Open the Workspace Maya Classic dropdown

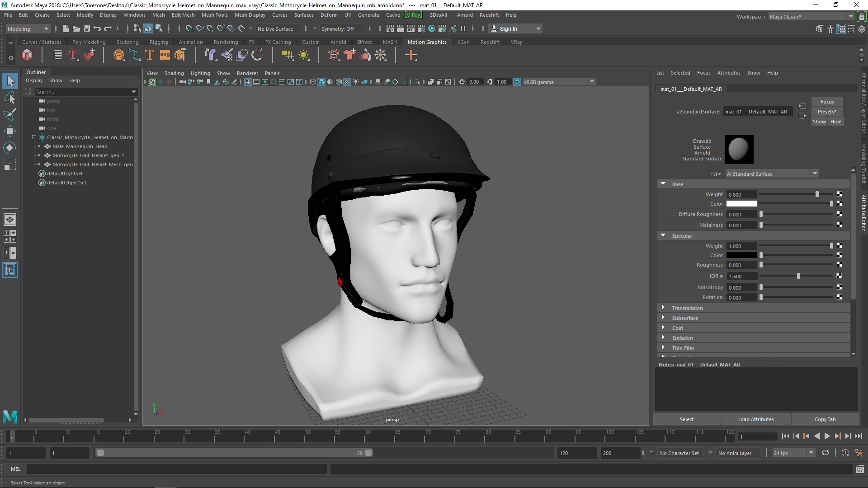811,16
